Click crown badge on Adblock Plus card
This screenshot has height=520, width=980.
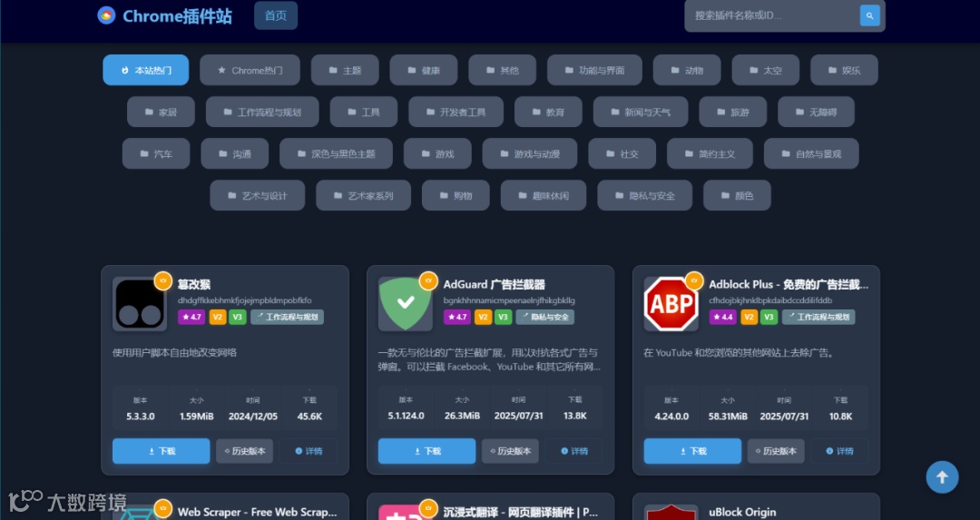coord(694,280)
